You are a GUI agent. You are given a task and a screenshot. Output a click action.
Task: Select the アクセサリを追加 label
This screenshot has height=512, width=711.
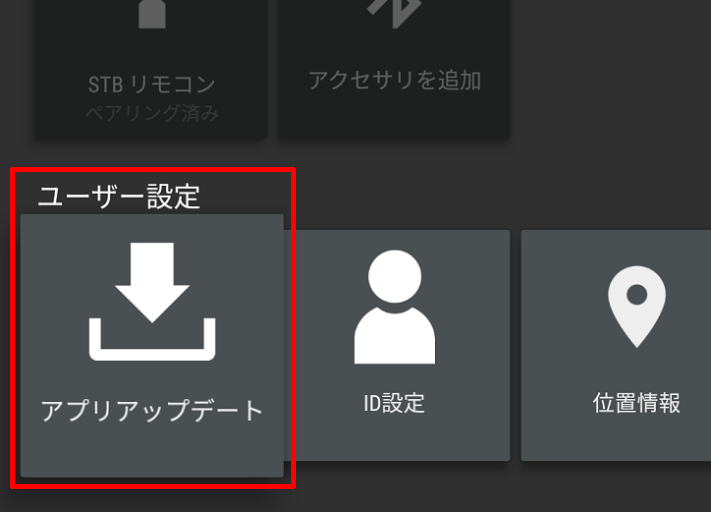tap(394, 81)
